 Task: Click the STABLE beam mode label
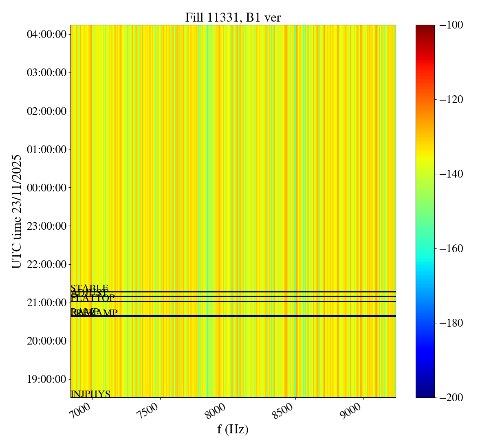click(x=90, y=288)
